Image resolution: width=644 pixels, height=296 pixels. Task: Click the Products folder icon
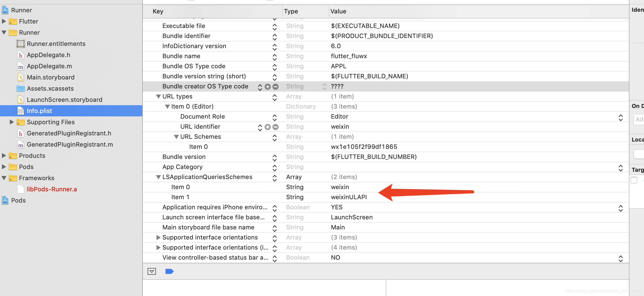pyautogui.click(x=13, y=156)
